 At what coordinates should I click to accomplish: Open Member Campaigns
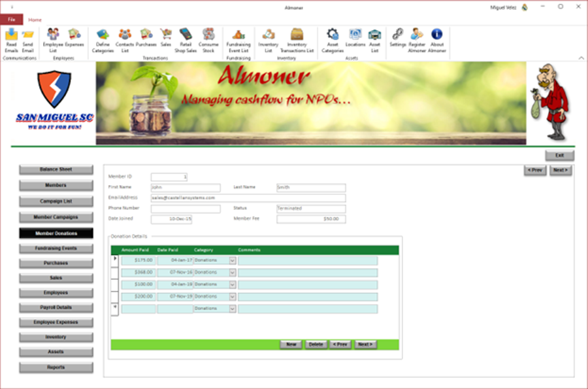tap(56, 217)
